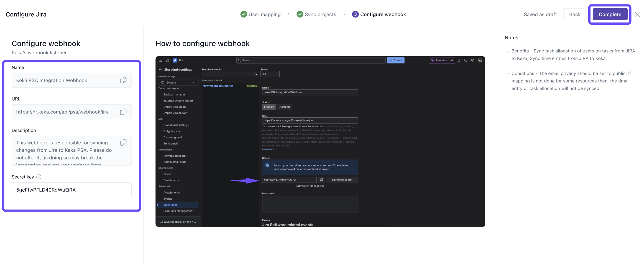Copy the webhook URL to clipboard
Viewport: 644px width, 264px height.
click(x=123, y=112)
